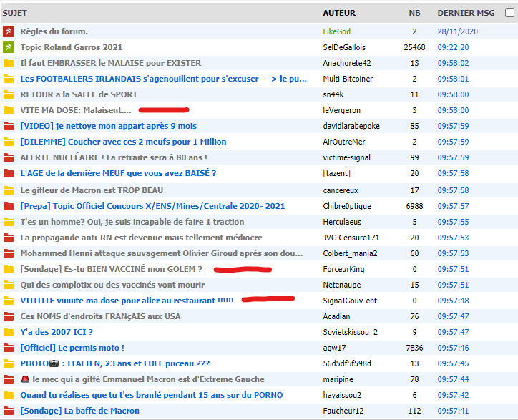
Task: Open topic Il faut EMBRASSER le MALAISE pour EXISTER
Action: (x=110, y=63)
